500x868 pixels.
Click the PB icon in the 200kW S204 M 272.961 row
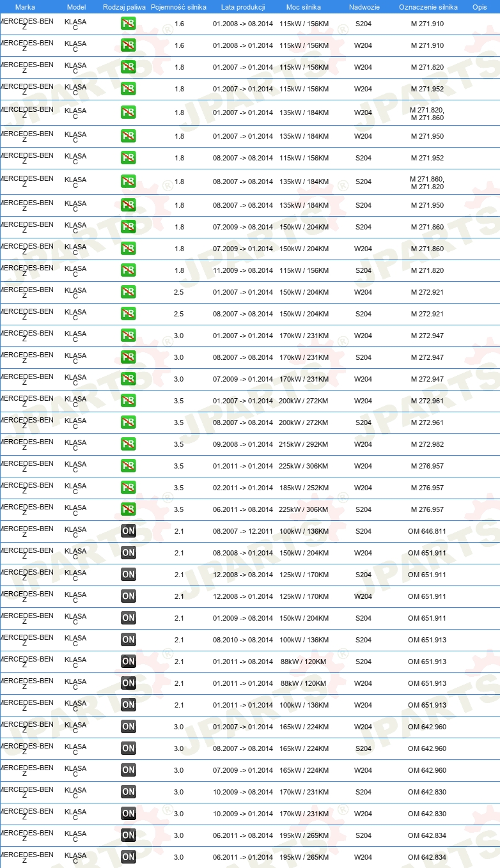click(129, 422)
